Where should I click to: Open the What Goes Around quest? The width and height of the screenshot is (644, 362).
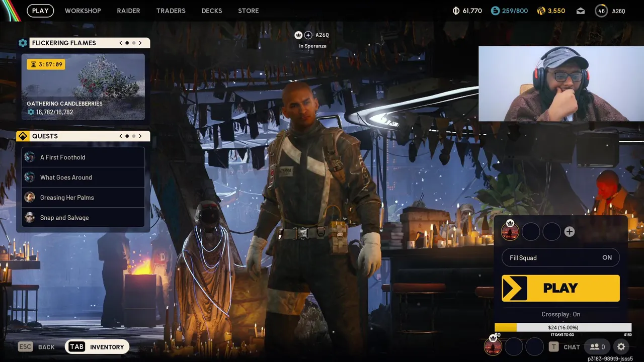[83, 177]
